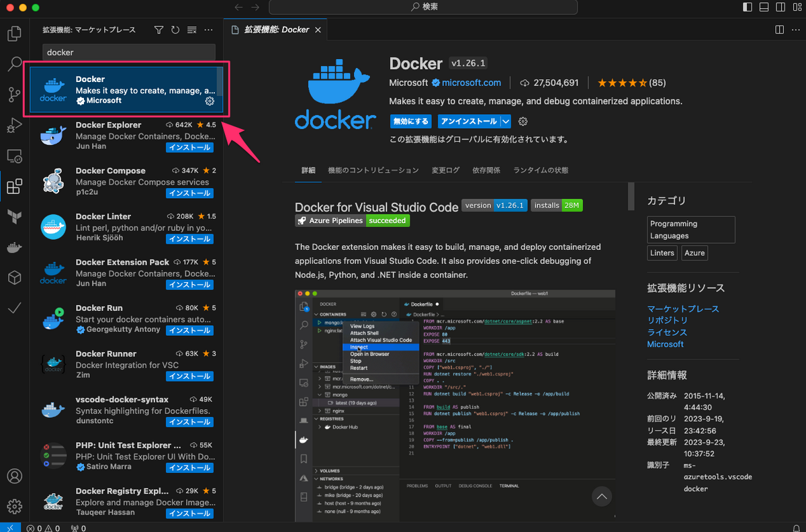
Task: Open Run and Debug view
Action: tap(14, 126)
